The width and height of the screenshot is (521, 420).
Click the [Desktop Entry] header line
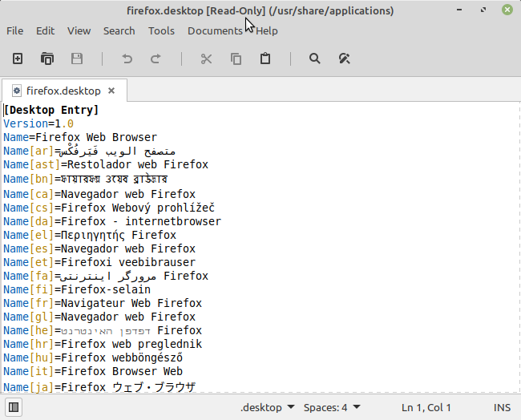[50, 110]
